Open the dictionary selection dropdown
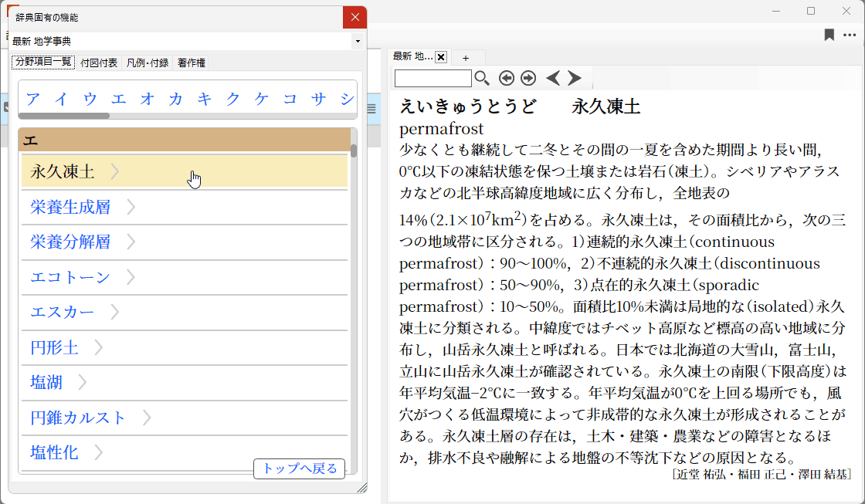This screenshot has height=504, width=865. pos(357,41)
